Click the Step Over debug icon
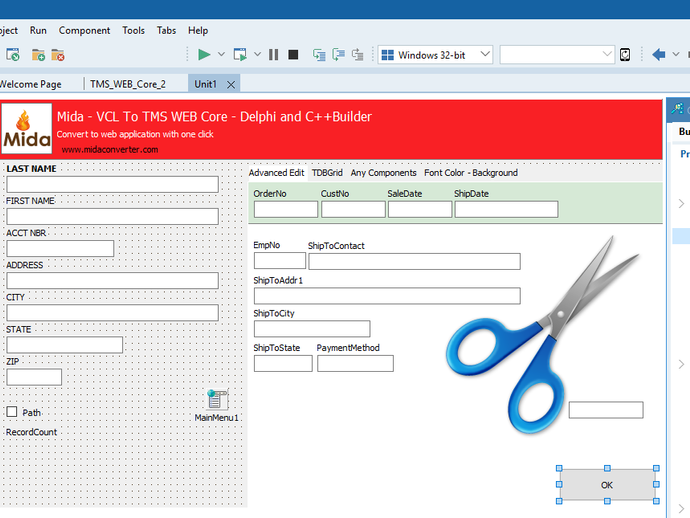This screenshot has height=518, width=690. point(338,55)
